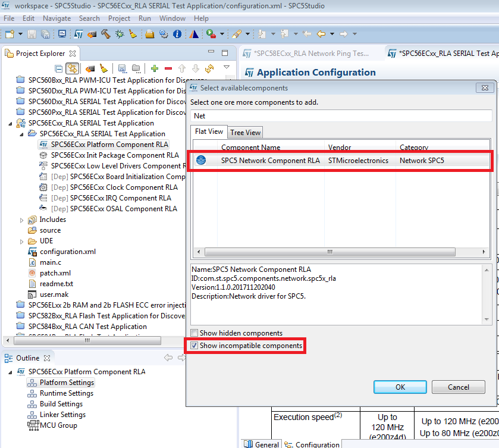Image resolution: width=499 pixels, height=448 pixels.
Task: Click the blue monitor icon in main toolbar
Action: (x=62, y=34)
